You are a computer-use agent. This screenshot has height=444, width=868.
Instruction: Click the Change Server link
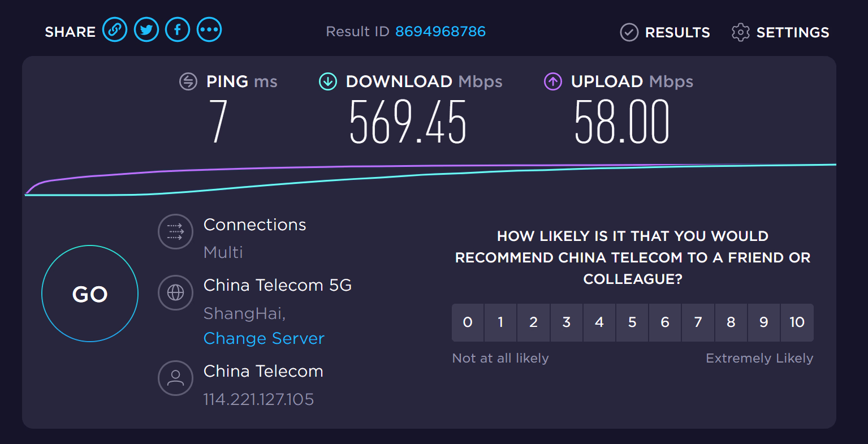coord(264,338)
